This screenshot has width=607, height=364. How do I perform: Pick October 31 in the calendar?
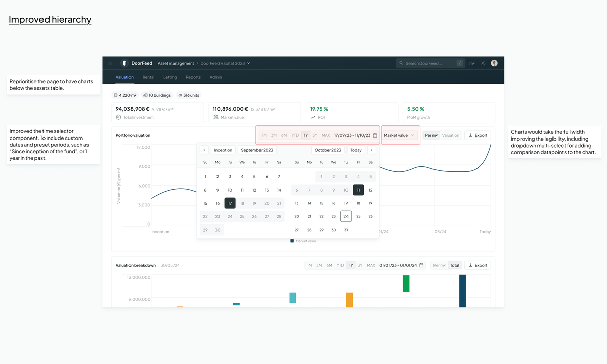pyautogui.click(x=346, y=230)
